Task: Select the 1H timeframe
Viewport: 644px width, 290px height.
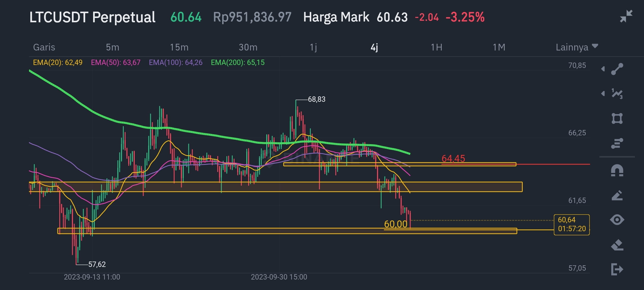Action: tap(436, 47)
